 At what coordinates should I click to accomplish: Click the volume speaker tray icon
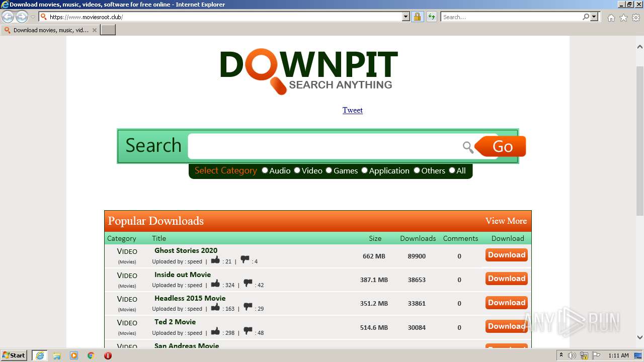[x=572, y=355]
